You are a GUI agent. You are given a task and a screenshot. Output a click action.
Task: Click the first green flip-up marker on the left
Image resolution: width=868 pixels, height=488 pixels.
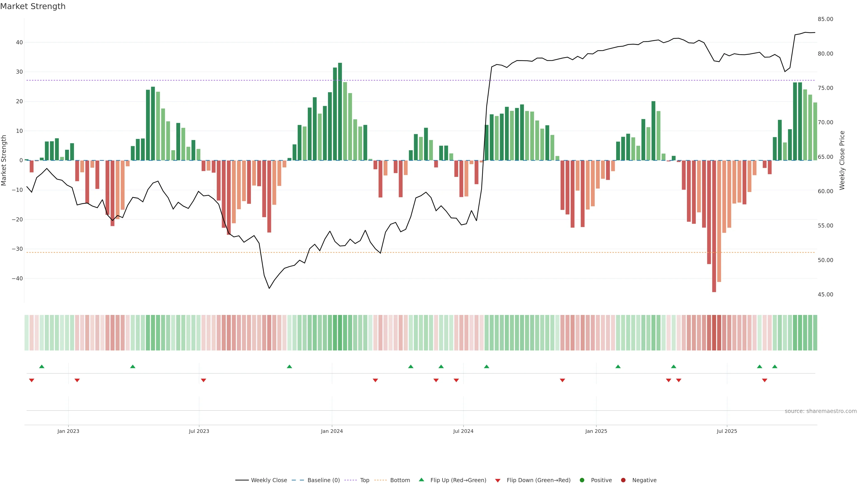(x=42, y=366)
